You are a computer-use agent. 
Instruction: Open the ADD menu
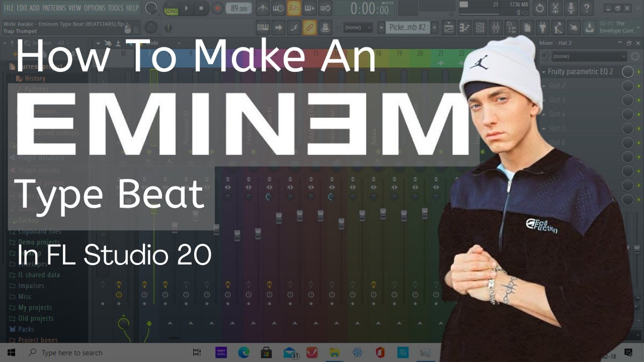34,8
